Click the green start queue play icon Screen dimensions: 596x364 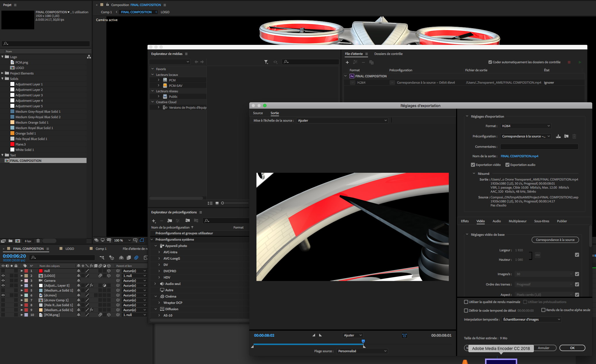(580, 62)
